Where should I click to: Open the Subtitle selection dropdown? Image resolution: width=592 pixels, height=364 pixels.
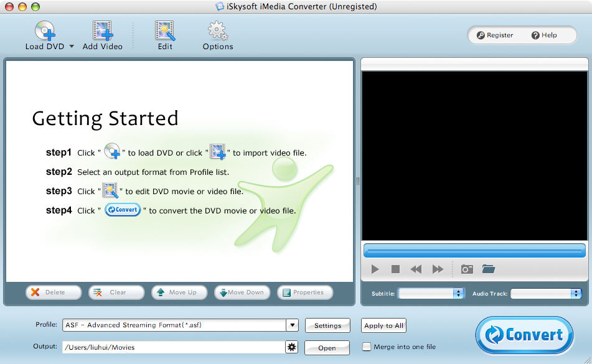[x=458, y=293]
